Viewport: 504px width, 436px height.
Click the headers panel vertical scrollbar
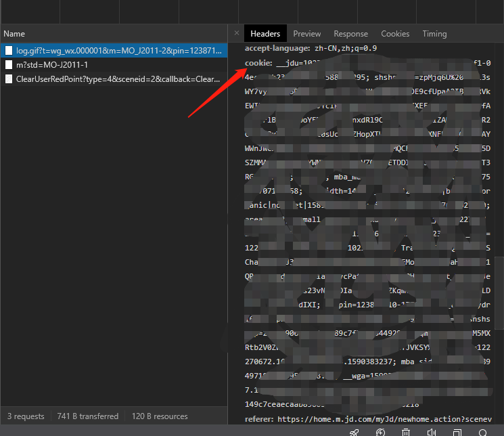(499, 271)
